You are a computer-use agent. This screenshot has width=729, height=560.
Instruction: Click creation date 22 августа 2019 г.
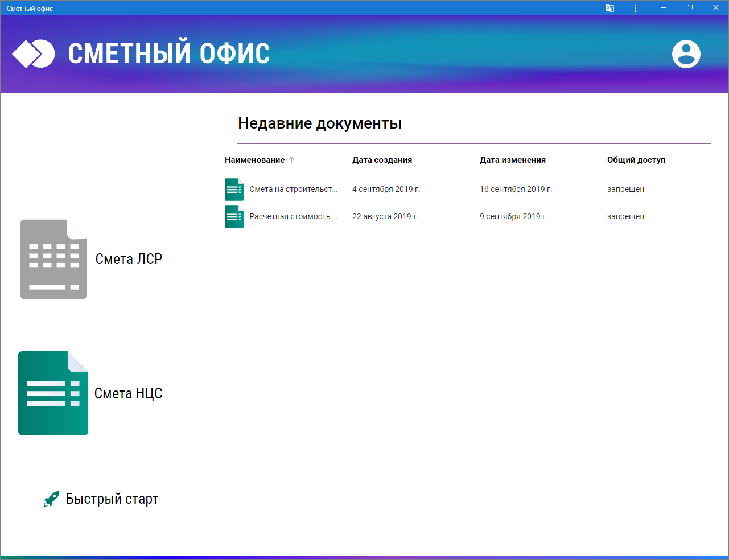385,217
